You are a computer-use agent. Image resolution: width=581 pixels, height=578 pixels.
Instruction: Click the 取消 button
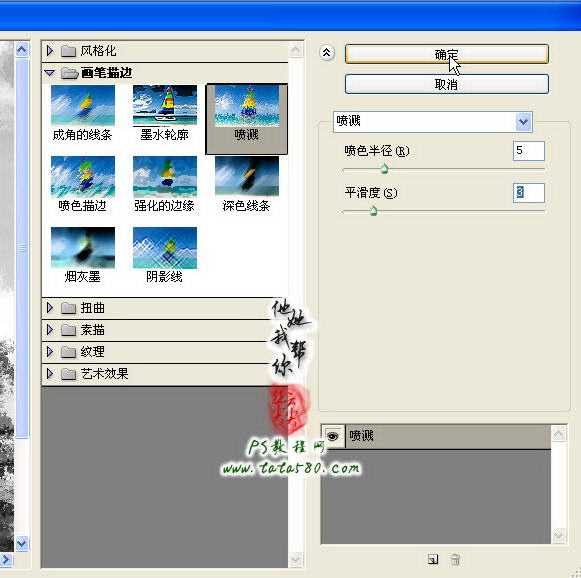446,84
